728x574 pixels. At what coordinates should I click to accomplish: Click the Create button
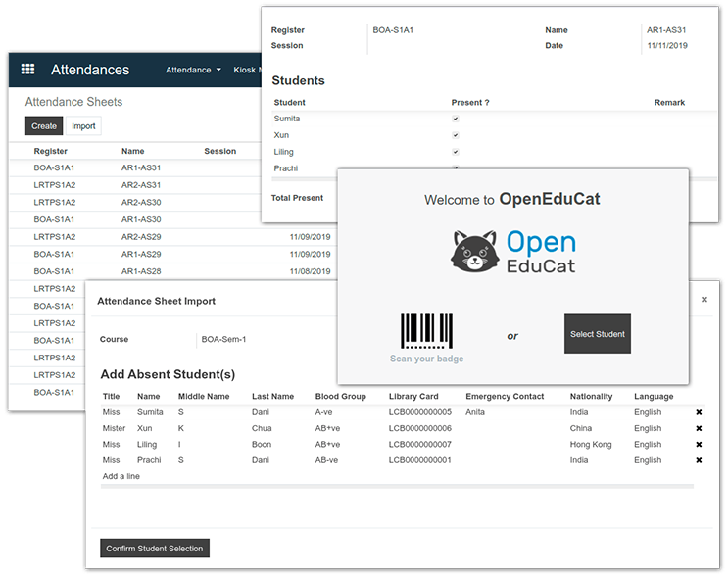point(44,125)
